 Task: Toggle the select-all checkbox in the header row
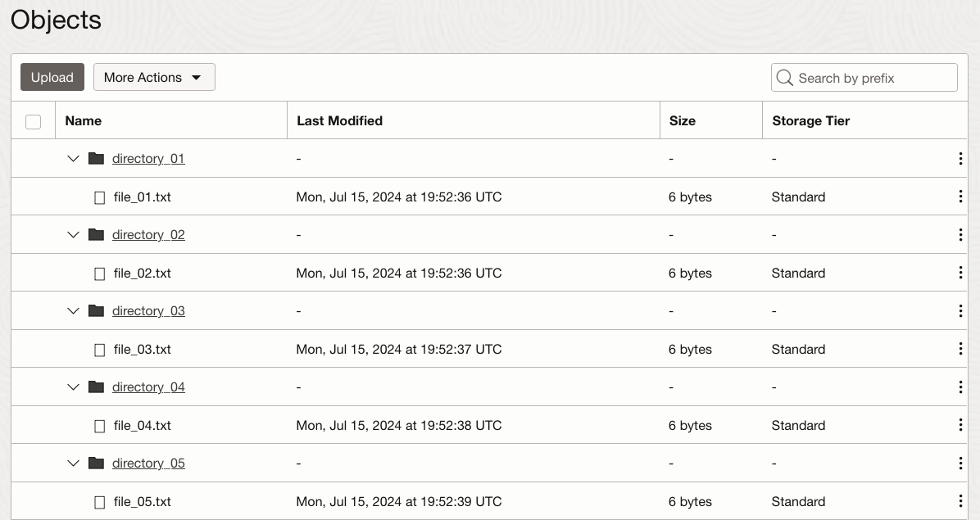33,120
